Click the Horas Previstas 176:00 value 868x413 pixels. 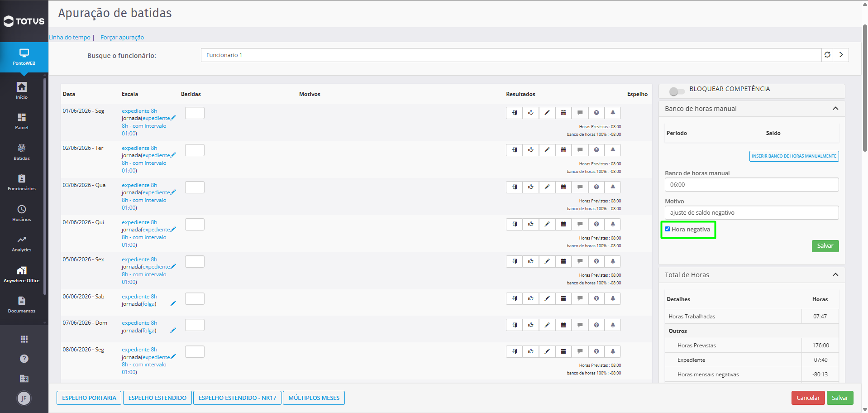[820, 346]
